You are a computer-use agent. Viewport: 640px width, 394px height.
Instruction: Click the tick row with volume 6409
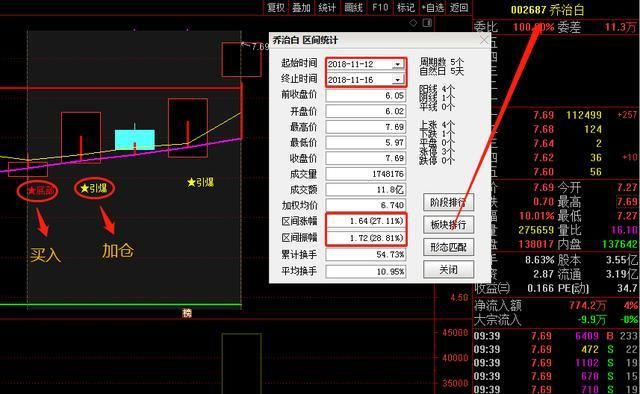(x=556, y=336)
